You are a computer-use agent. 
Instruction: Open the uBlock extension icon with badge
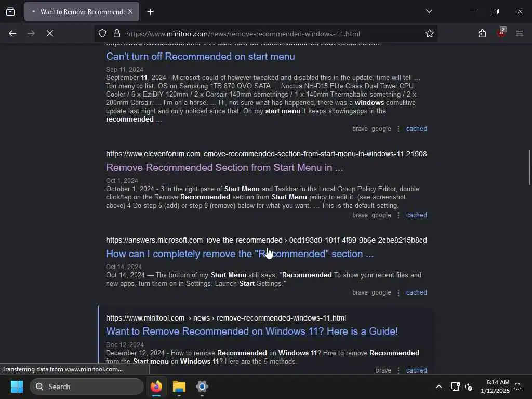(x=501, y=33)
